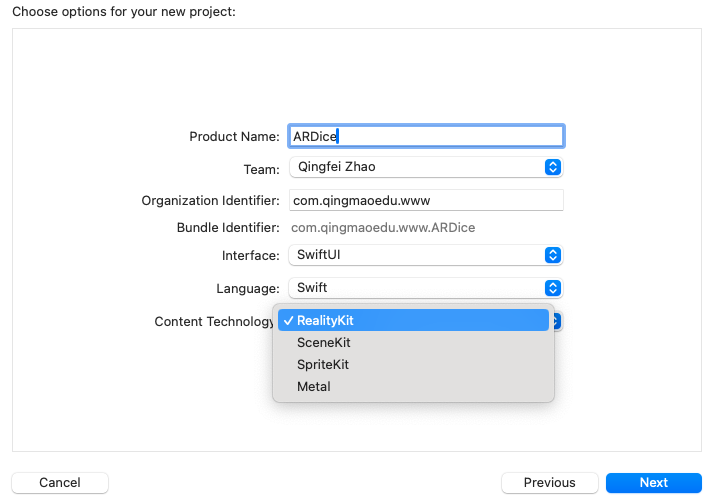The image size is (713, 504).
Task: Click the Content Technology label
Action: (x=214, y=322)
